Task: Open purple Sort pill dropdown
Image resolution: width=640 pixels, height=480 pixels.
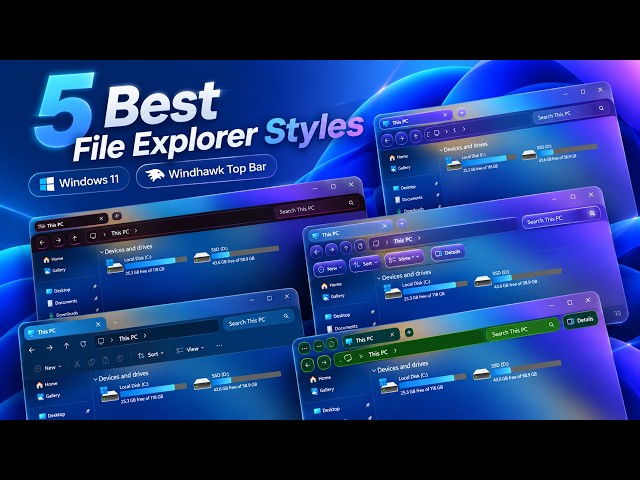Action: pos(365,264)
